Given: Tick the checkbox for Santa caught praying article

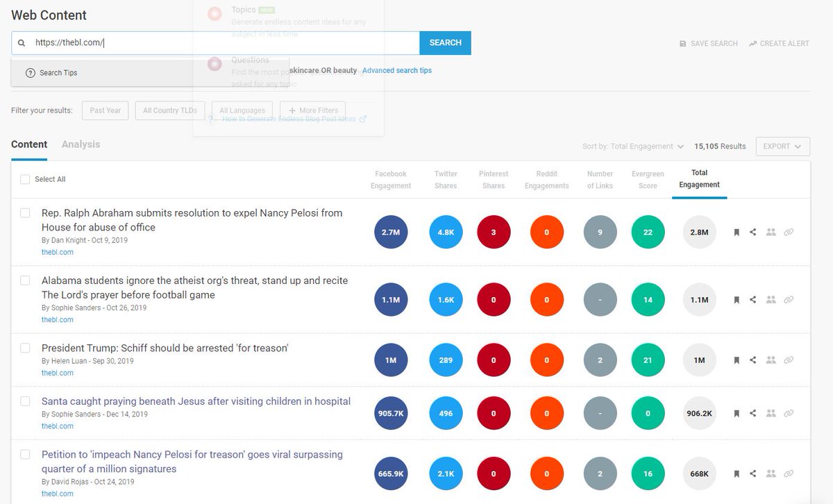Looking at the screenshot, I should pos(25,401).
